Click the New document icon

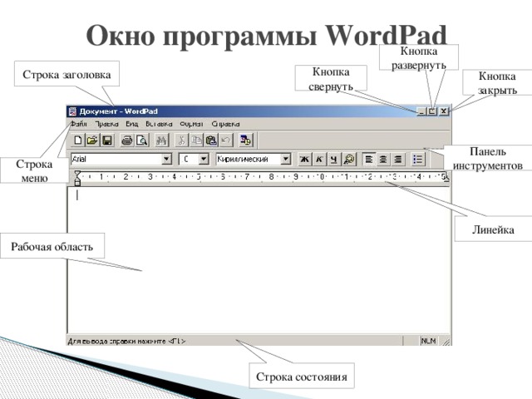tap(78, 140)
